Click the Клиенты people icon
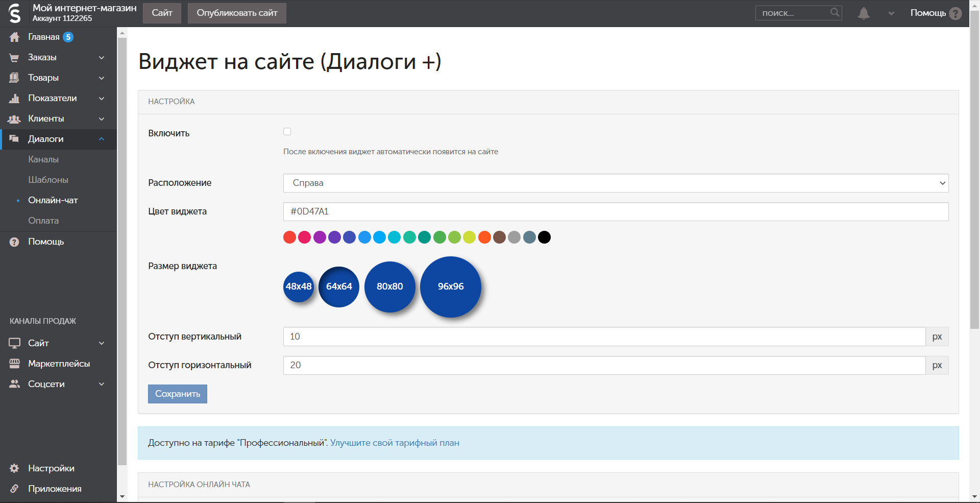Screen dimensions: 980x503 click(14, 118)
